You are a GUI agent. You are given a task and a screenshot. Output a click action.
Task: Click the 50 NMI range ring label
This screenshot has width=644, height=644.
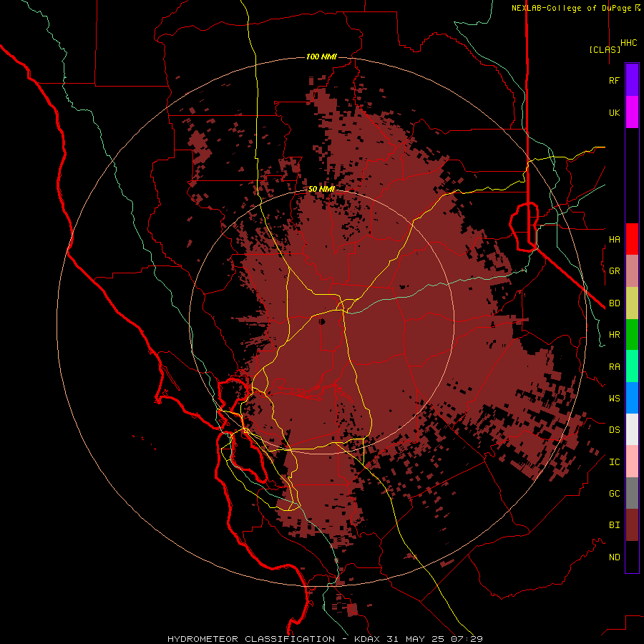click(x=321, y=190)
